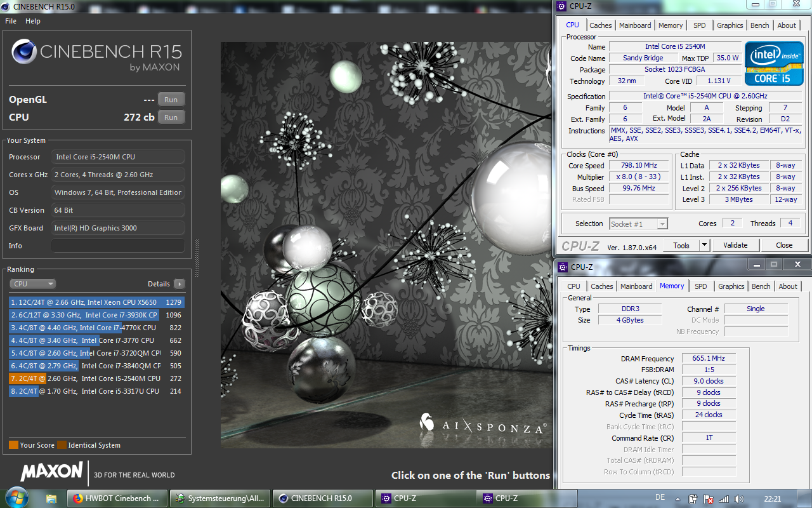This screenshot has width=812, height=508.
Task: Run the CPU benchmark
Action: [x=171, y=117]
